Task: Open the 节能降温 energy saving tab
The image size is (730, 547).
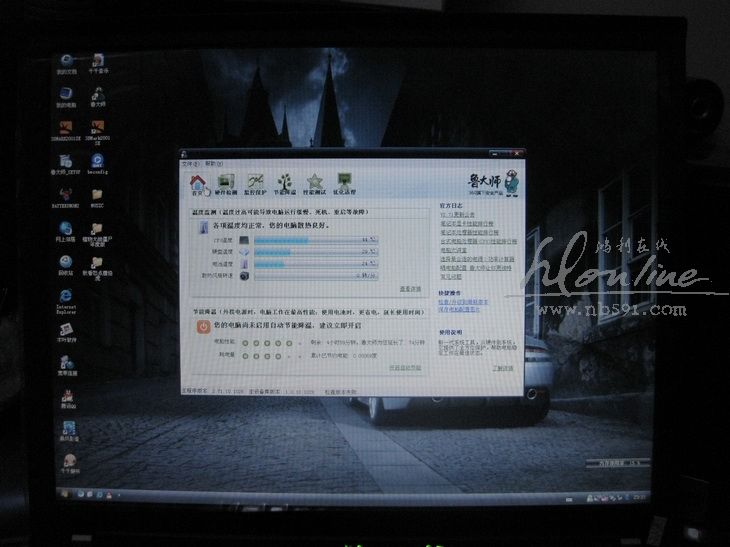Action: tap(284, 184)
